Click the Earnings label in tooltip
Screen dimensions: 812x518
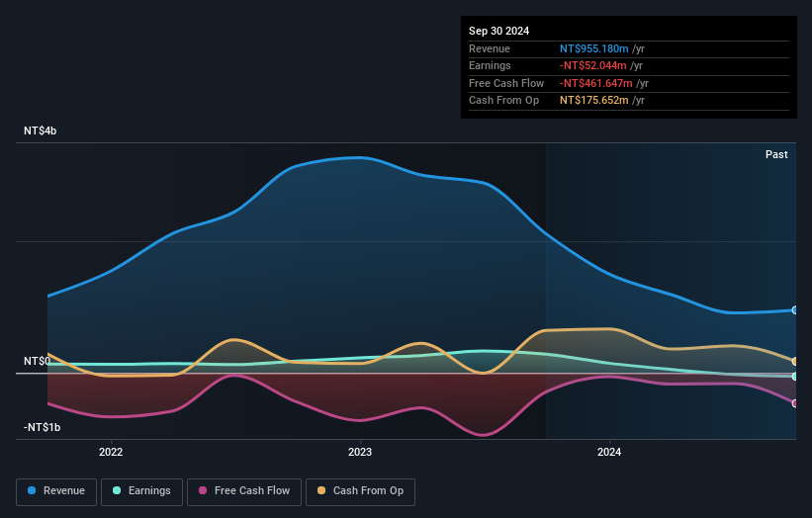[490, 65]
